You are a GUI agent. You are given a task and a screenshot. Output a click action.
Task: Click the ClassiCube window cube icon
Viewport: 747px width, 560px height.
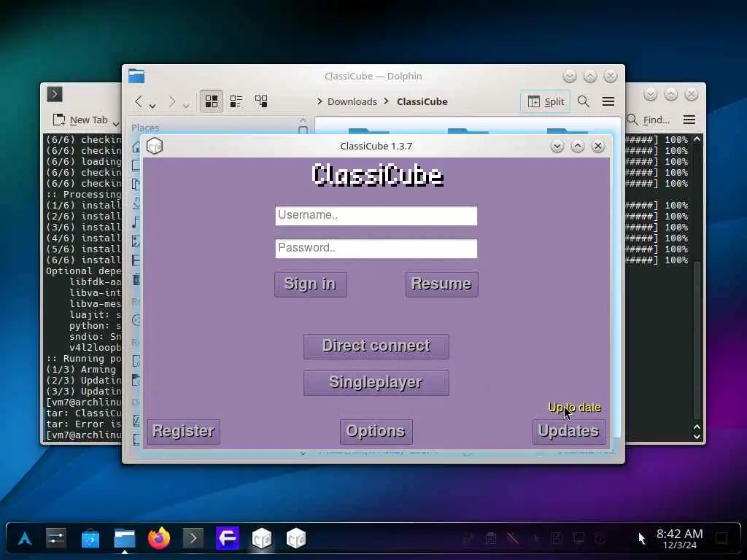(155, 146)
